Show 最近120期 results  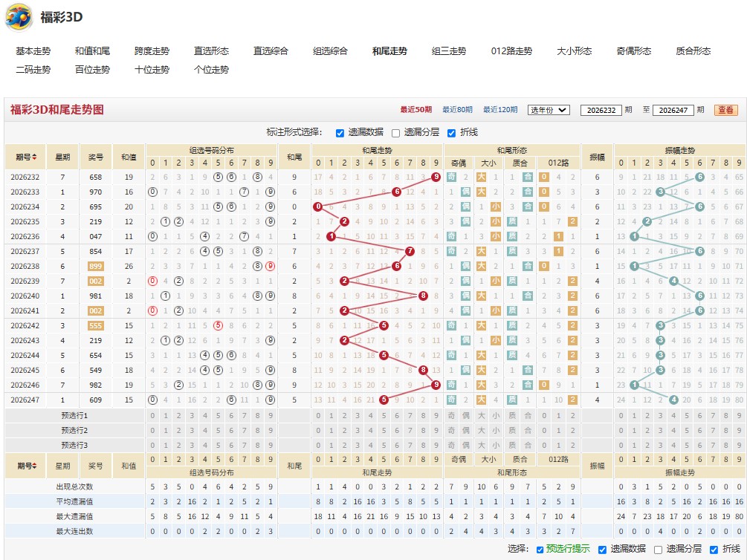500,109
